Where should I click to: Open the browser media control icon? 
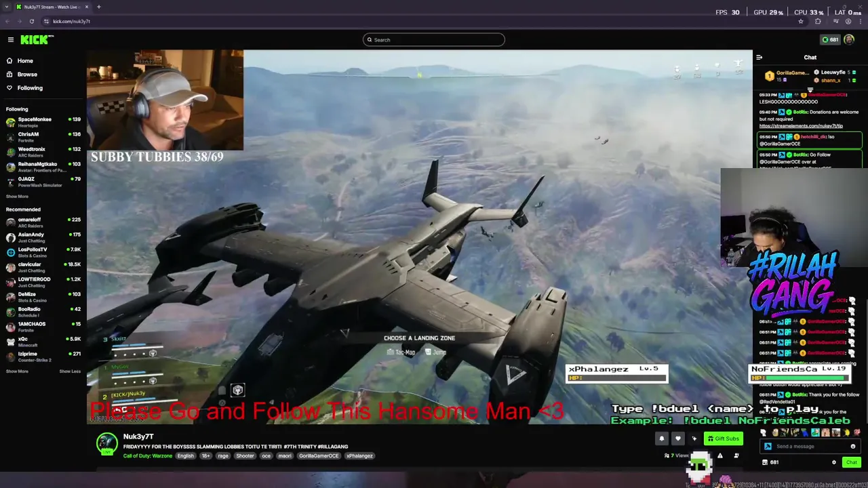click(x=835, y=21)
